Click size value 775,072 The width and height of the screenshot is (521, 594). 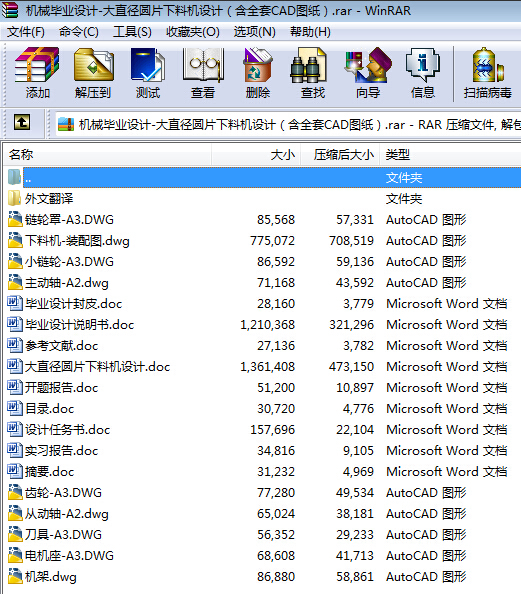(272, 240)
